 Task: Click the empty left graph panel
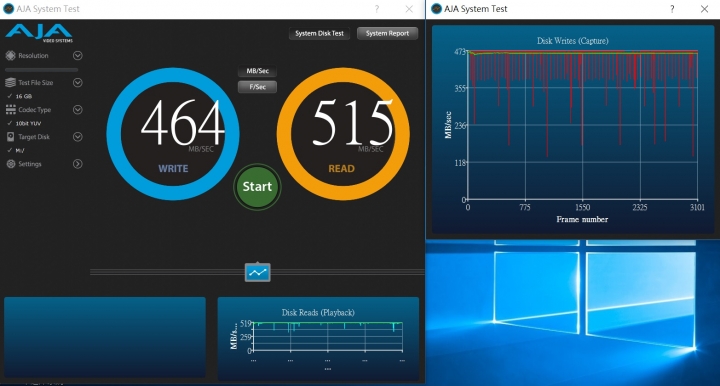105,337
